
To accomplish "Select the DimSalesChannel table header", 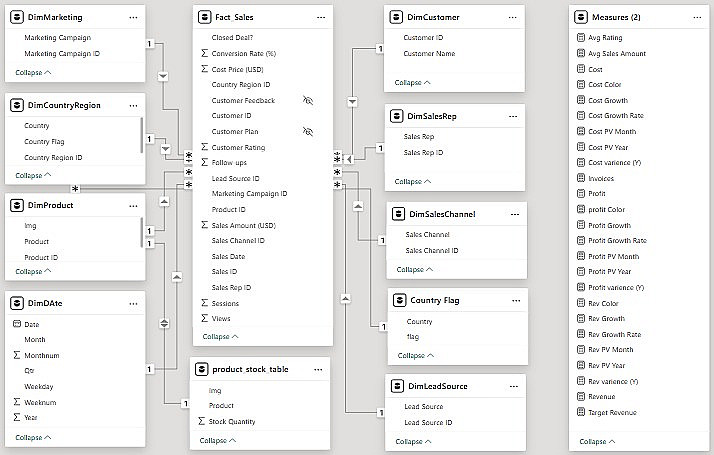I will [x=442, y=214].
